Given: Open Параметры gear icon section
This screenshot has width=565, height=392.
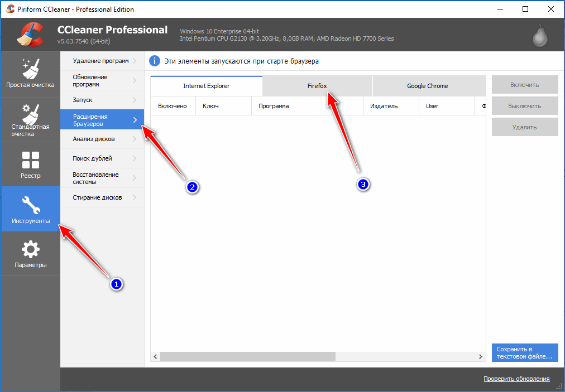Looking at the screenshot, I should pyautogui.click(x=30, y=253).
